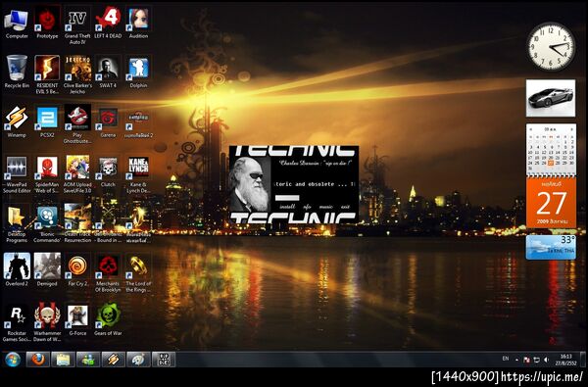Viewport: 588px width, 387px height.
Task: Click nfo in the Technic installer
Action: (x=307, y=207)
